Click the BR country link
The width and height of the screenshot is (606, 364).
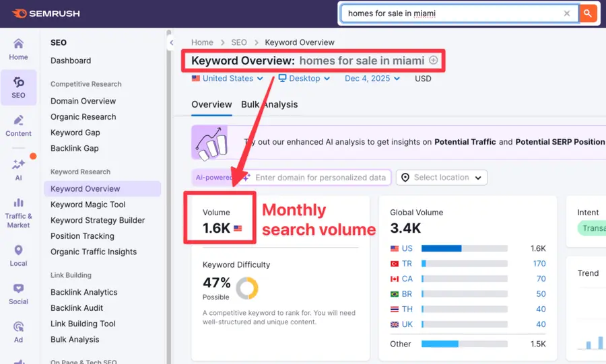407,294
